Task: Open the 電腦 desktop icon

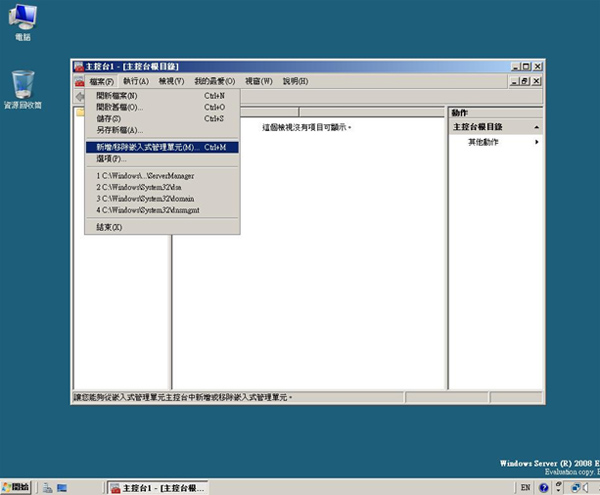Action: click(x=22, y=20)
